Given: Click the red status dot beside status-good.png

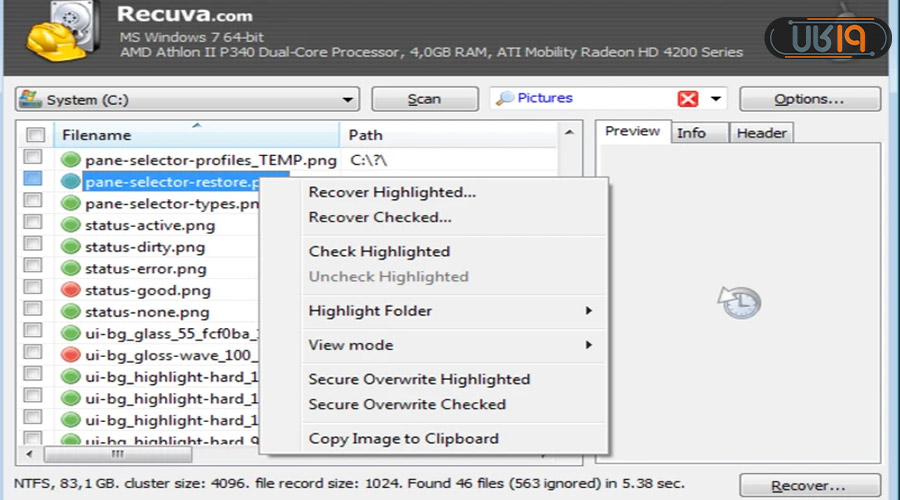Looking at the screenshot, I should [71, 290].
